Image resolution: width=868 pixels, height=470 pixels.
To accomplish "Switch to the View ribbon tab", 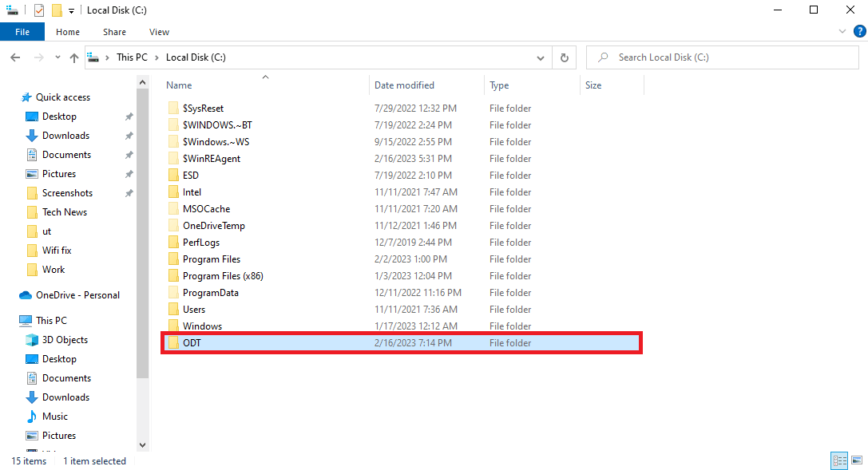I will (x=159, y=31).
